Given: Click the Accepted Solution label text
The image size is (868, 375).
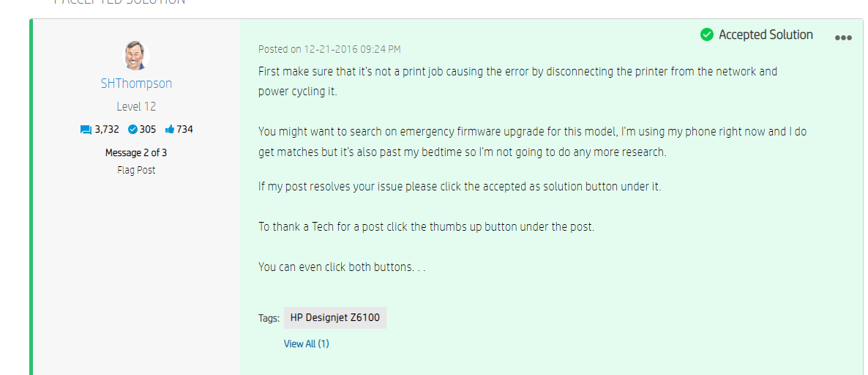Looking at the screenshot, I should pyautogui.click(x=766, y=35).
